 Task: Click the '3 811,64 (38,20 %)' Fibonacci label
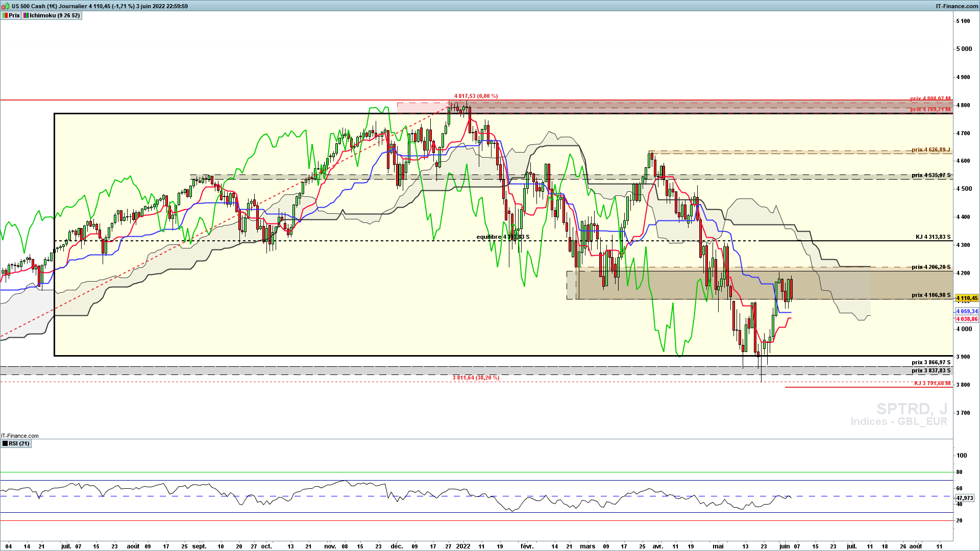pyautogui.click(x=476, y=378)
